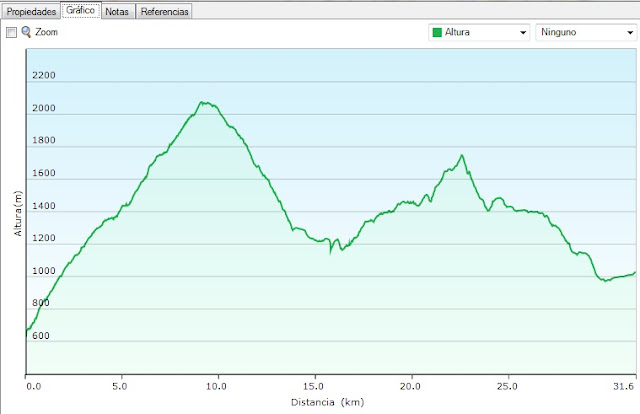Image resolution: width=640 pixels, height=414 pixels.
Task: Enable the Zoom checkbox
Action: [11, 32]
